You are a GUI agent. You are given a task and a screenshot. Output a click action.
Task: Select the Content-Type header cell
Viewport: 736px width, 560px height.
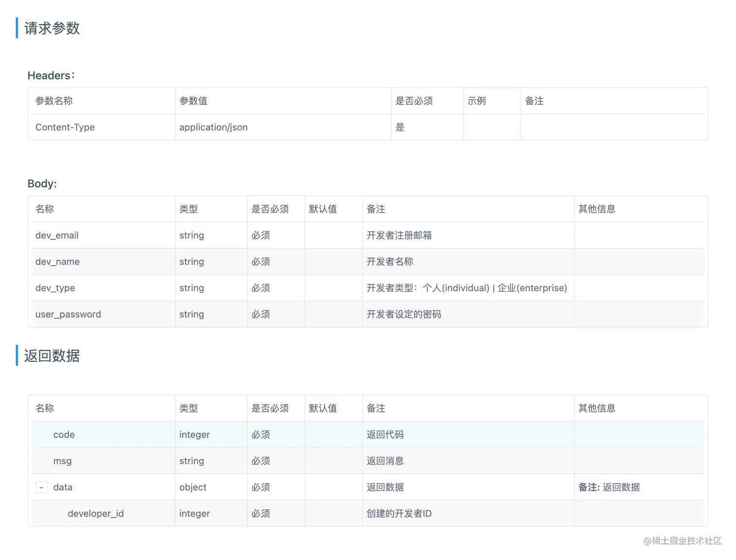coord(103,128)
